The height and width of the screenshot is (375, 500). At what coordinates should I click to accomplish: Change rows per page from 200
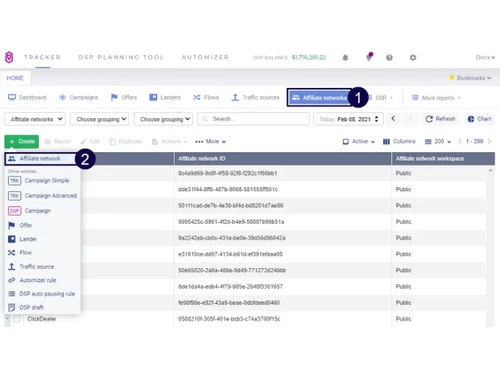tap(438, 142)
